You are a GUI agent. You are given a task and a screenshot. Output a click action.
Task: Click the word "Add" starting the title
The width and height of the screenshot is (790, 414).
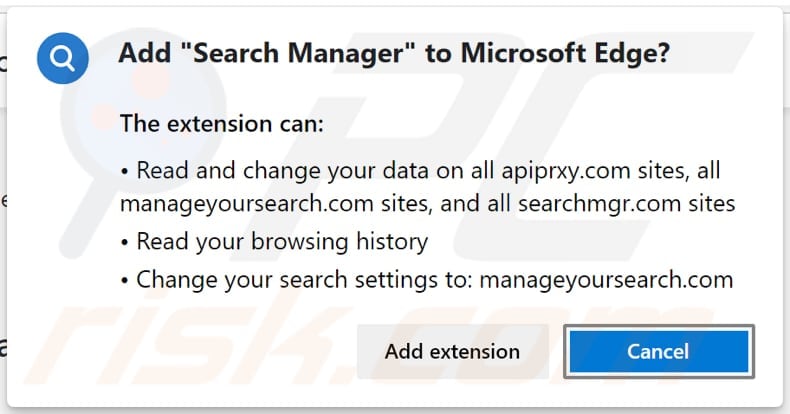[142, 54]
